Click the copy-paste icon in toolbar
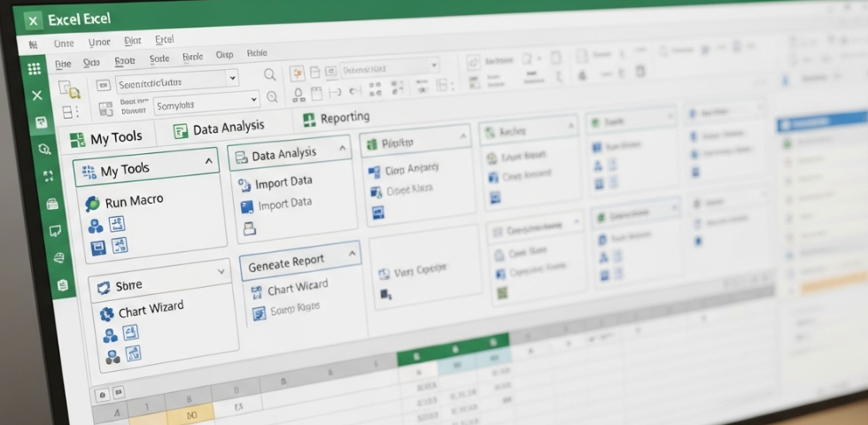This screenshot has width=868, height=425. click(x=70, y=89)
